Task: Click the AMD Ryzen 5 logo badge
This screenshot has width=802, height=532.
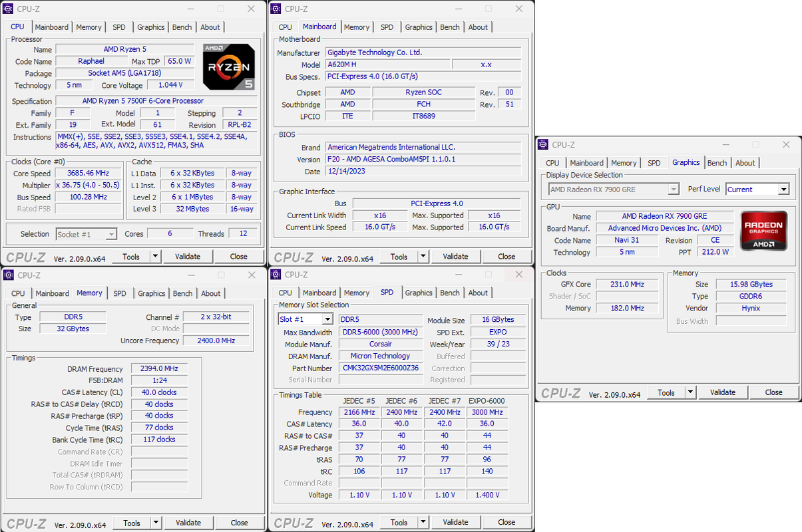Action: 230,67
